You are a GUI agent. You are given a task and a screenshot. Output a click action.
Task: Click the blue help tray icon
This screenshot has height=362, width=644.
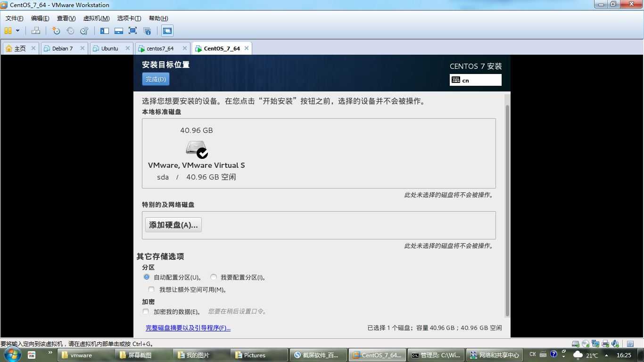tap(553, 354)
